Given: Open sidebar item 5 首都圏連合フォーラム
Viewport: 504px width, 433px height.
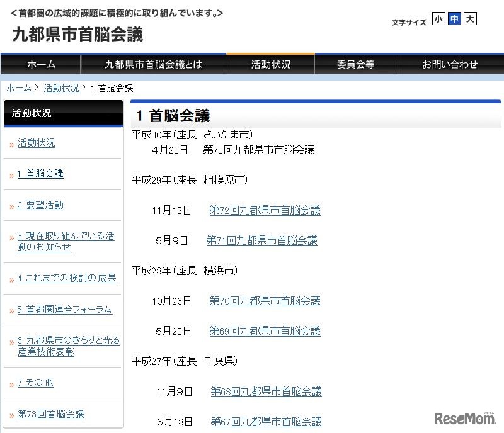Looking at the screenshot, I should click(64, 310).
